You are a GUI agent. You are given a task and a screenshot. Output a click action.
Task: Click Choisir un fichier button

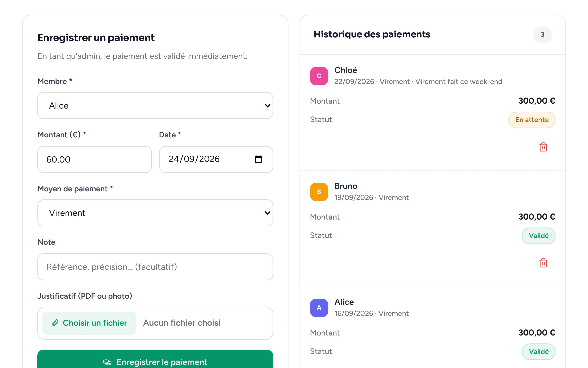coord(89,323)
